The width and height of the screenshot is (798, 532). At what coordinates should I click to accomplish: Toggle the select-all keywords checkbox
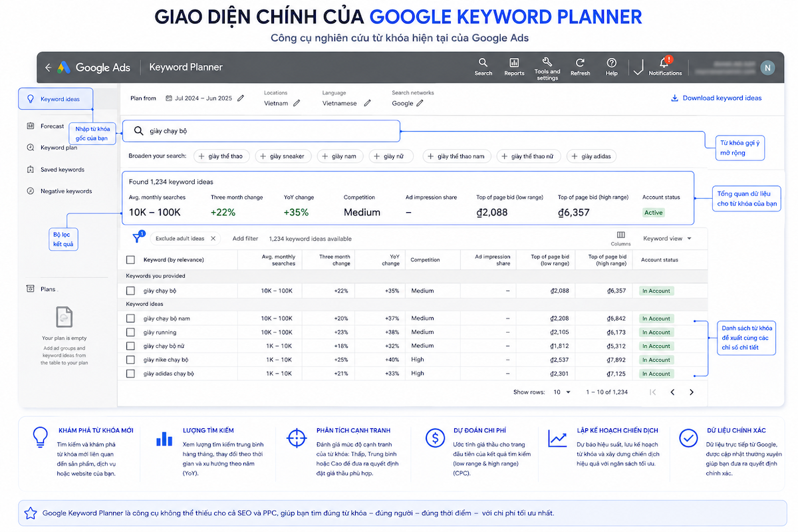pos(130,260)
